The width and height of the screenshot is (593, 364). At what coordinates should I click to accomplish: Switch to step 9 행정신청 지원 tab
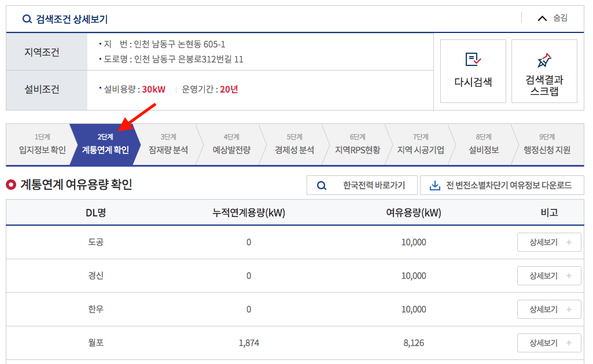click(x=547, y=144)
